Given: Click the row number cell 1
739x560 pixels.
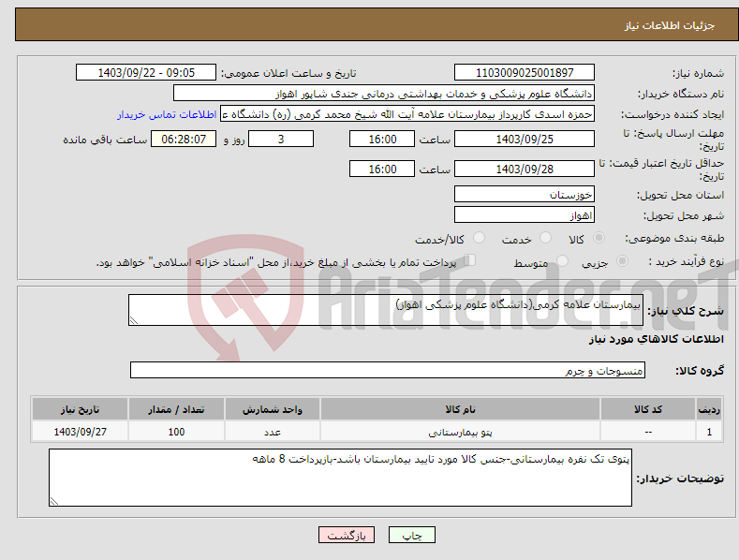Looking at the screenshot, I should tap(709, 432).
